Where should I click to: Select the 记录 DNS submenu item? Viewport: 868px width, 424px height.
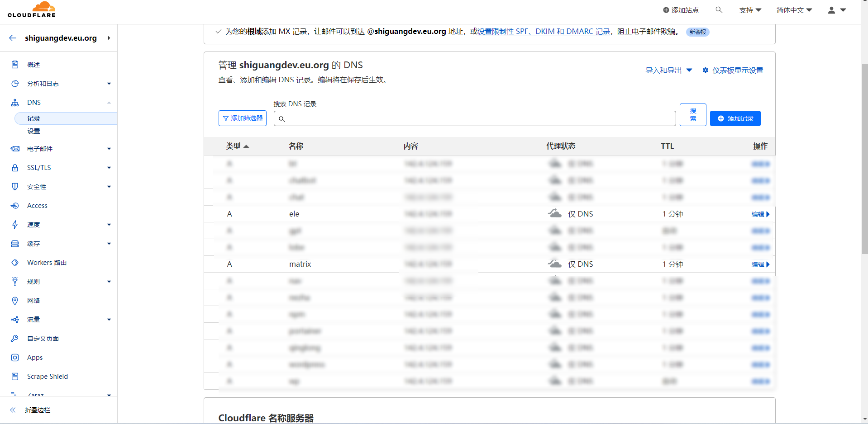pos(66,118)
